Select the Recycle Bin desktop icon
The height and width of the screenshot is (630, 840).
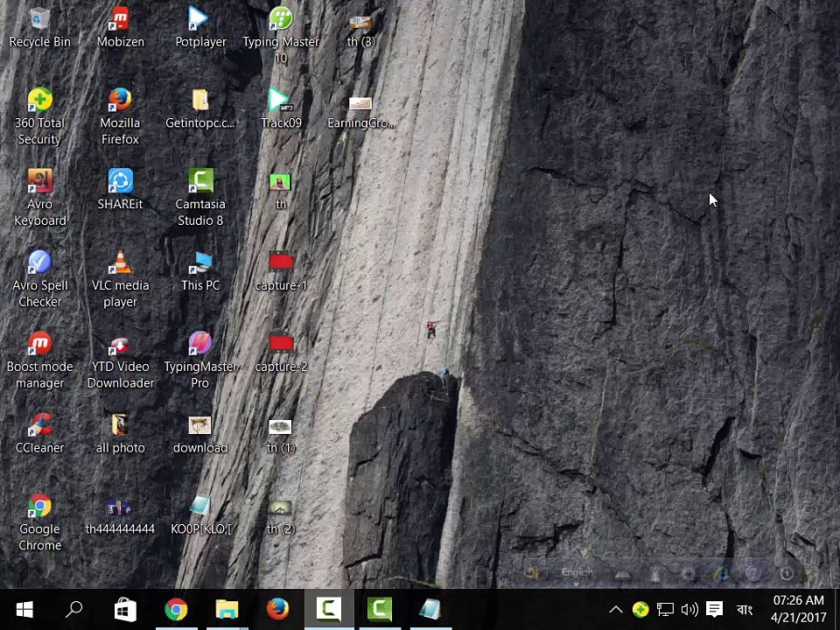tap(39, 28)
